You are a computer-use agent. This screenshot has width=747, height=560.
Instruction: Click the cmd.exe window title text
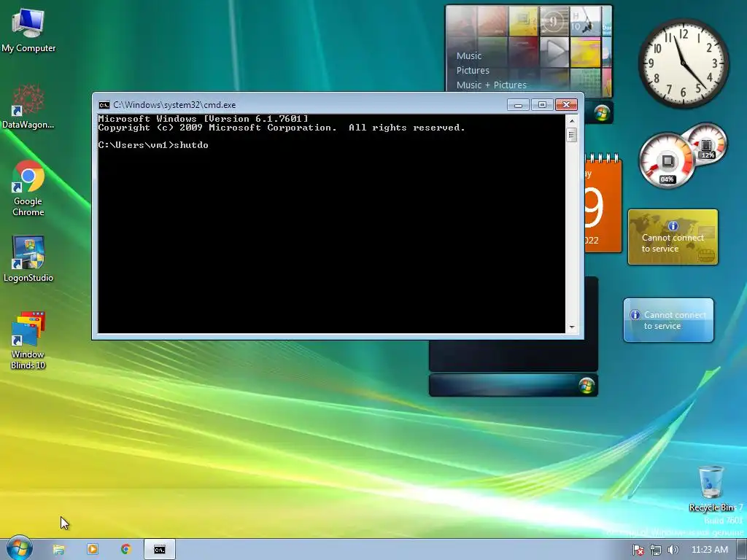(174, 105)
